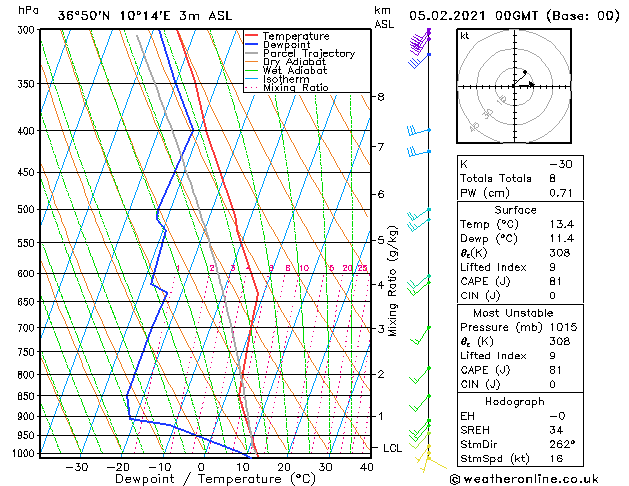Click the red Temperature legend line
The height and width of the screenshot is (486, 629).
(252, 36)
